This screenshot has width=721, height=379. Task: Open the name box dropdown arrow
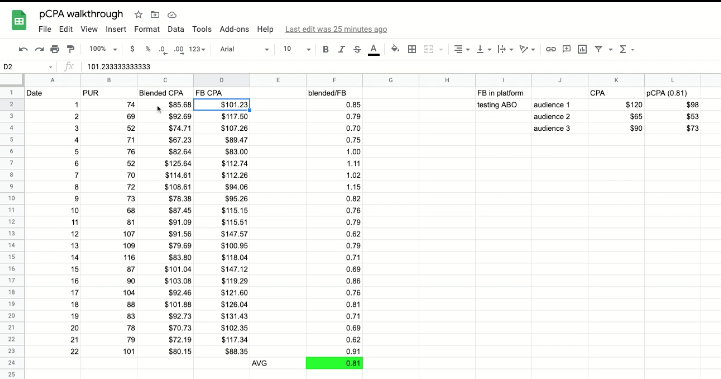(x=50, y=67)
